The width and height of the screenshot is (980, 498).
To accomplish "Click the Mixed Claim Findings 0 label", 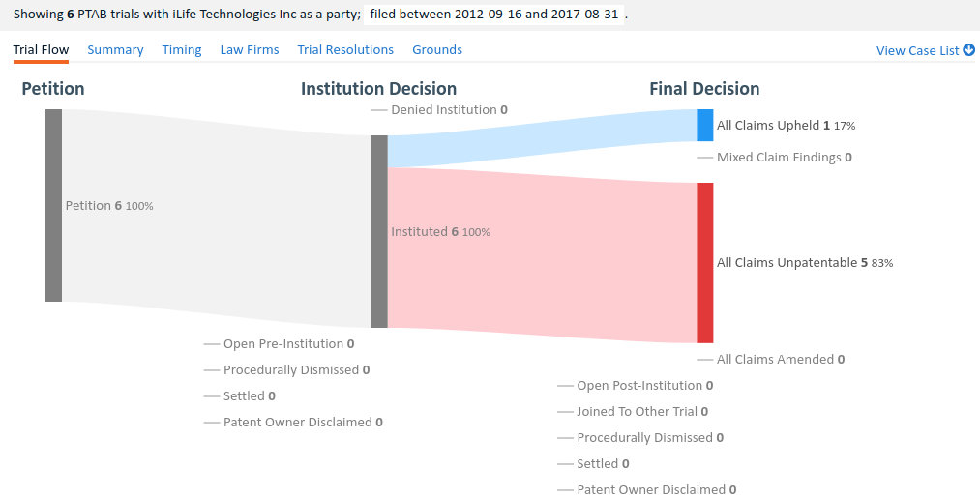I will point(784,157).
